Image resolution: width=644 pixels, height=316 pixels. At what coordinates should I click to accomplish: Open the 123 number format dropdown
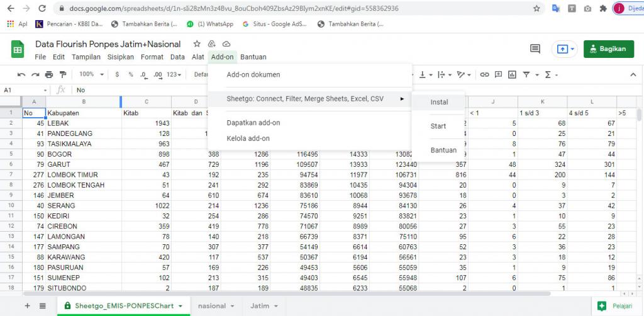[x=175, y=74]
